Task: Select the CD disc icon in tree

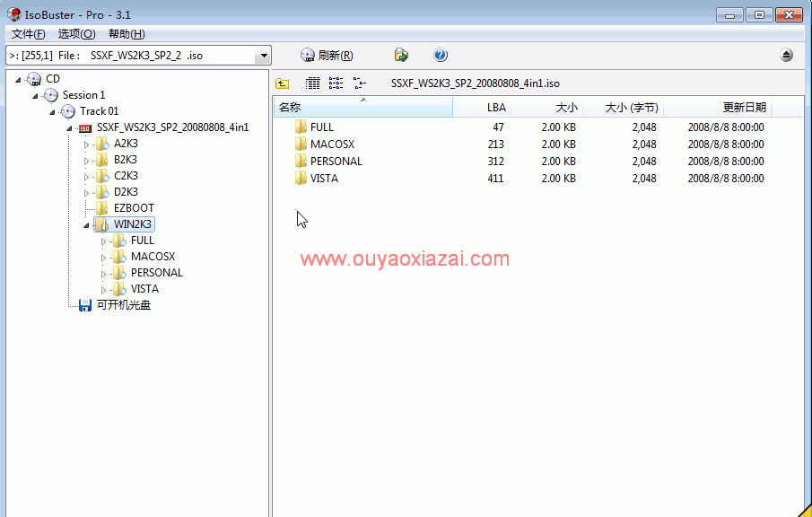Action: coord(34,79)
